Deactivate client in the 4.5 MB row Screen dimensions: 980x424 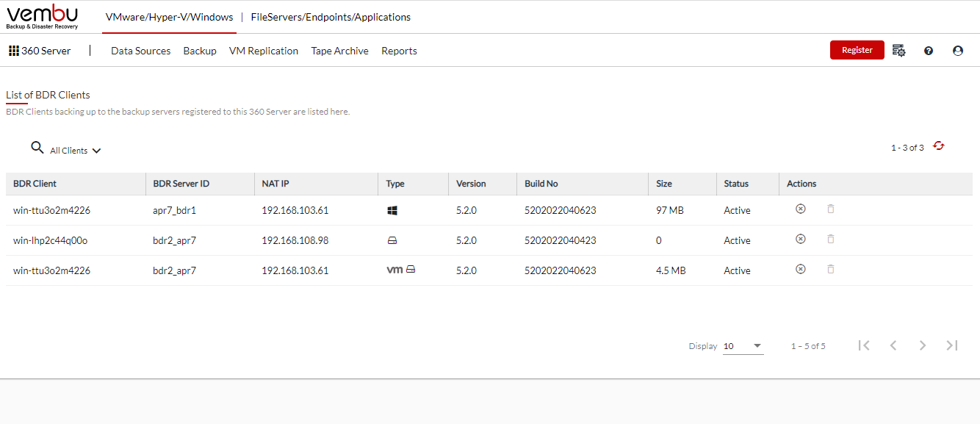pyautogui.click(x=801, y=270)
